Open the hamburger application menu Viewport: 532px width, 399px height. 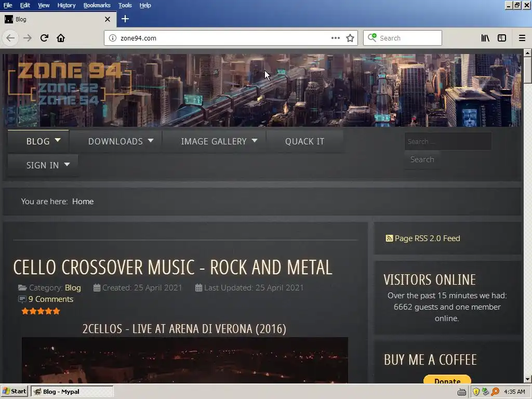point(522,38)
